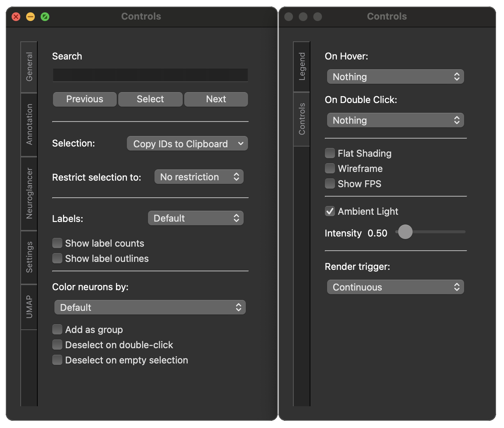Close the left Controls window

coord(16,17)
